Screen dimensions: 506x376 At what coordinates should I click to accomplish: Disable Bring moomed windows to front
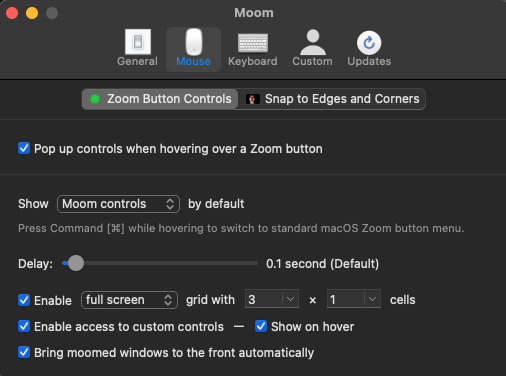pos(24,352)
